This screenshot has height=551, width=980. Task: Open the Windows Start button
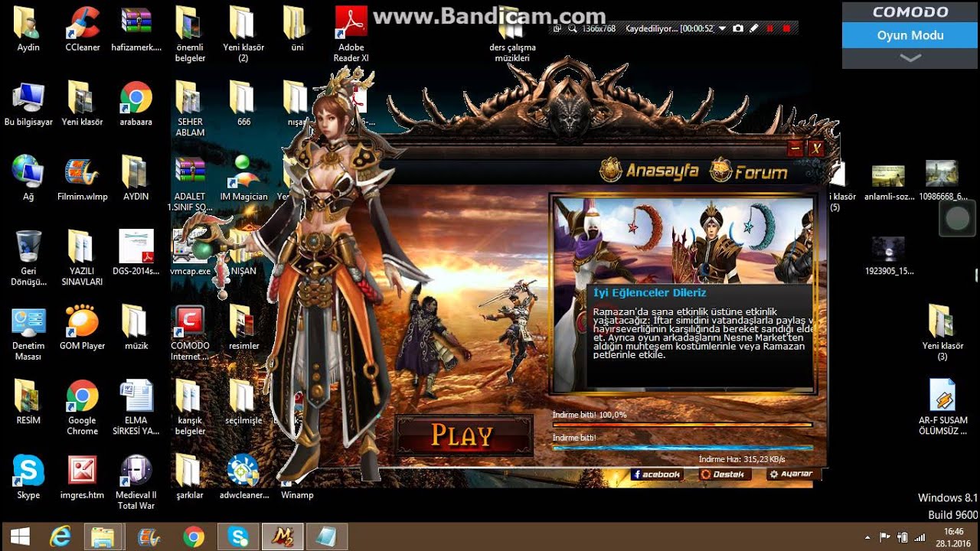point(20,536)
